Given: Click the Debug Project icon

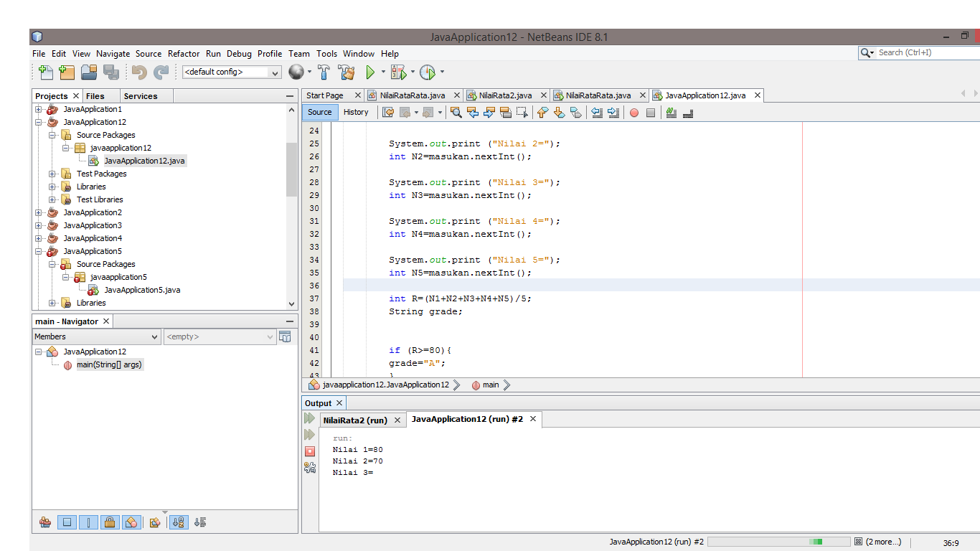Looking at the screenshot, I should point(398,72).
